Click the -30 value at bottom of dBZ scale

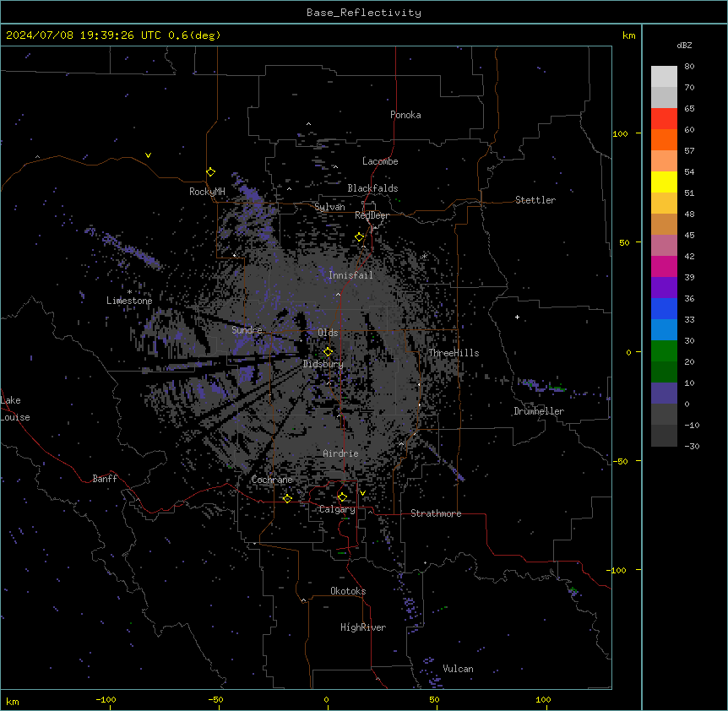(692, 446)
